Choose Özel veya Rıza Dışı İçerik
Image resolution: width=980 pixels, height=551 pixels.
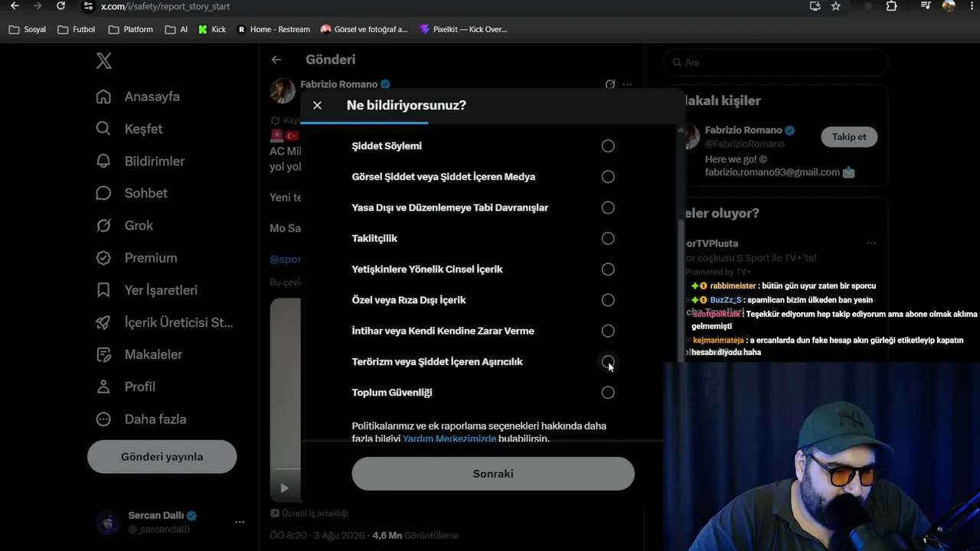point(608,300)
